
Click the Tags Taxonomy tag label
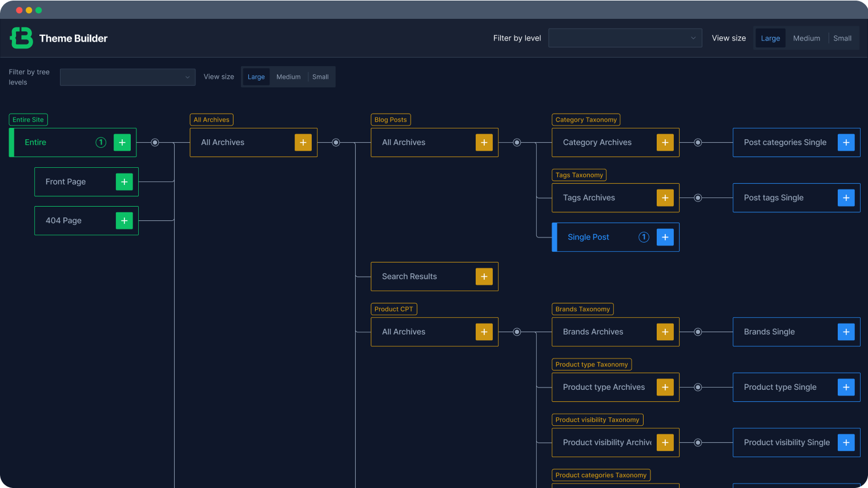tap(579, 175)
